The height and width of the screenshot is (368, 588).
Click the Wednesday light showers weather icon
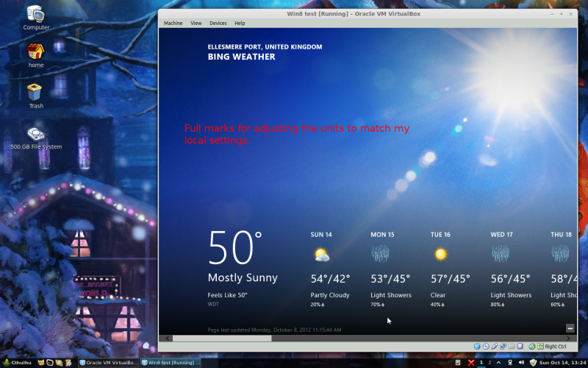(x=501, y=253)
